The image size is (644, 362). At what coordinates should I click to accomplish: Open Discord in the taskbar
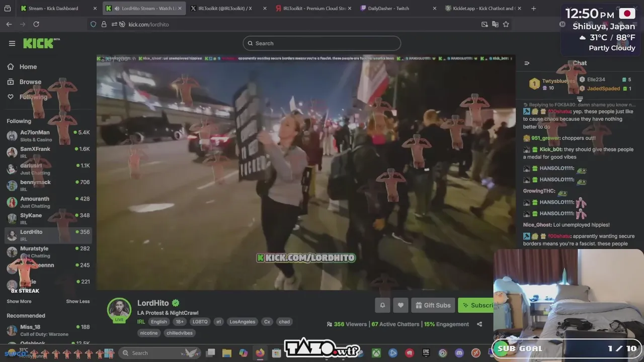pos(459,353)
